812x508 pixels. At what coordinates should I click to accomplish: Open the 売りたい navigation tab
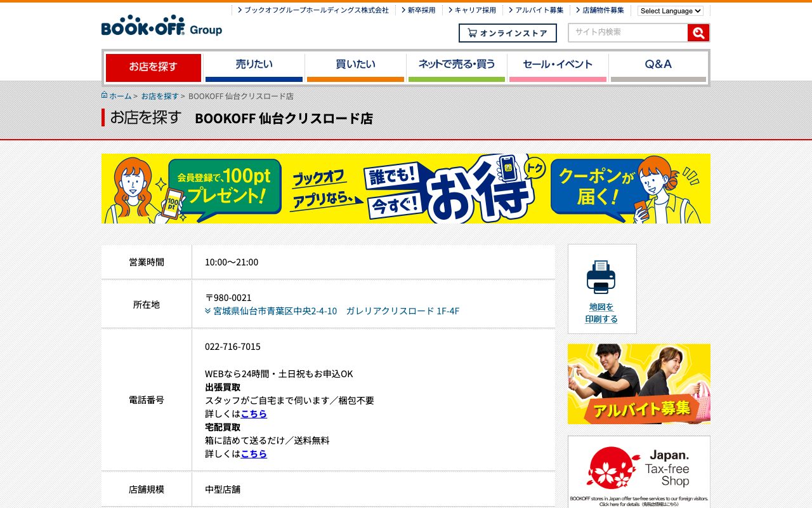pyautogui.click(x=254, y=67)
